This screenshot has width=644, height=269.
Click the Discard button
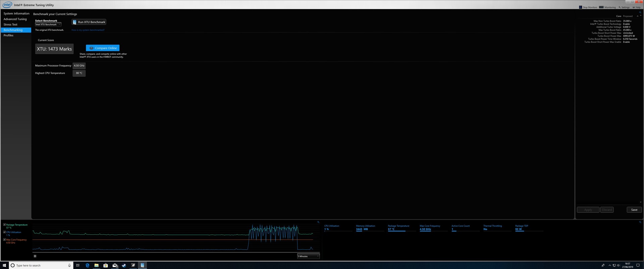(607, 210)
